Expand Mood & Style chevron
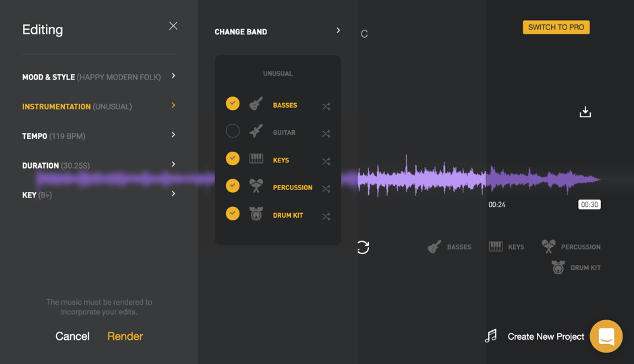634x364 pixels. [173, 75]
